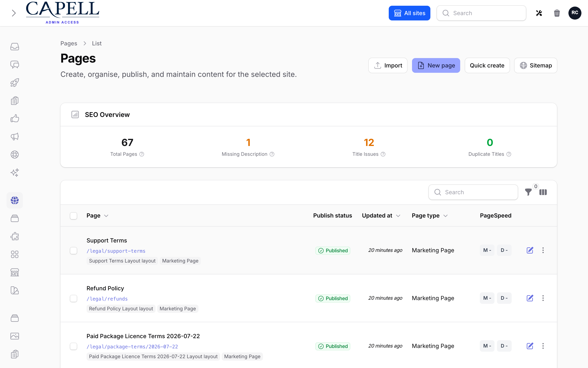The width and height of the screenshot is (588, 368).
Task: Open the Refund Policy row three-dot menu
Action: click(x=543, y=298)
